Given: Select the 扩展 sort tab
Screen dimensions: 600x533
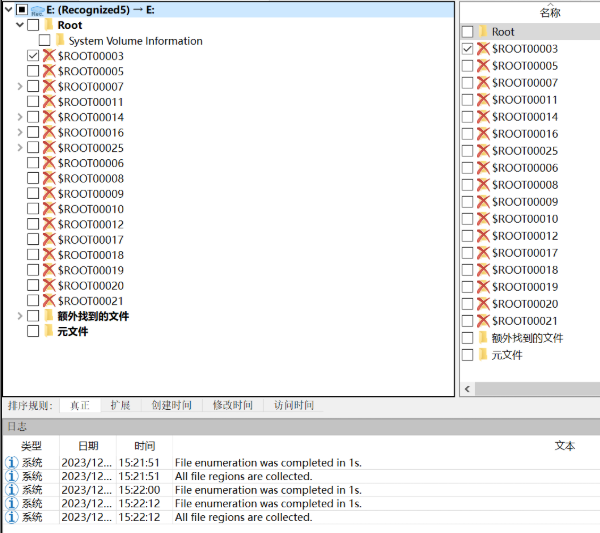Looking at the screenshot, I should click(120, 405).
